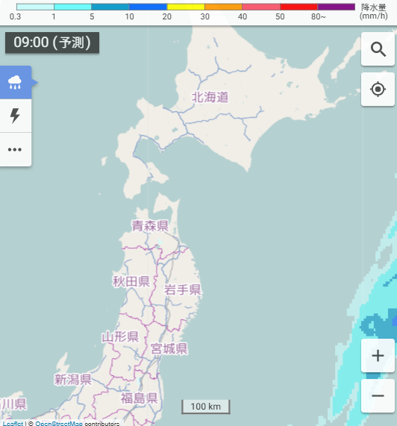Screen dimensions: 397x426
Task: Click the 青森県 prefecture label
Action: point(150,226)
